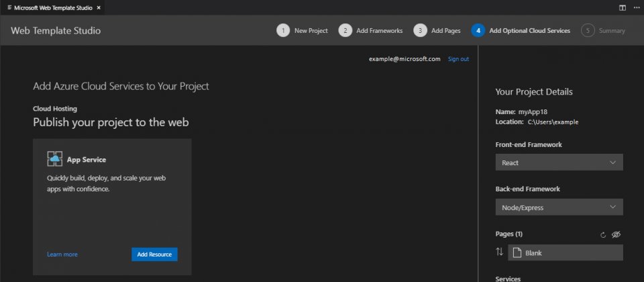
Task: Go to step 3 Add Pages
Action: pyautogui.click(x=437, y=30)
